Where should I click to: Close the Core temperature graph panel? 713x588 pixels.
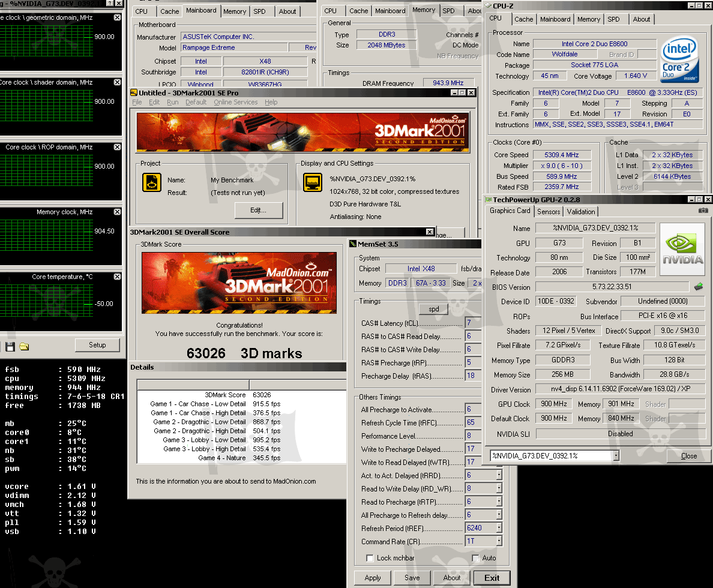(117, 277)
